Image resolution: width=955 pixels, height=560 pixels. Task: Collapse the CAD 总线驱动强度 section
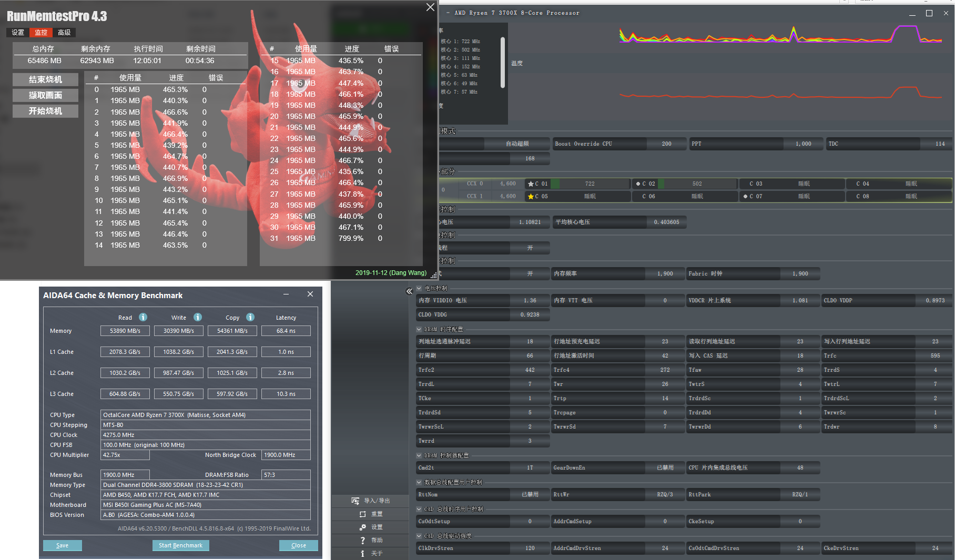(x=419, y=536)
